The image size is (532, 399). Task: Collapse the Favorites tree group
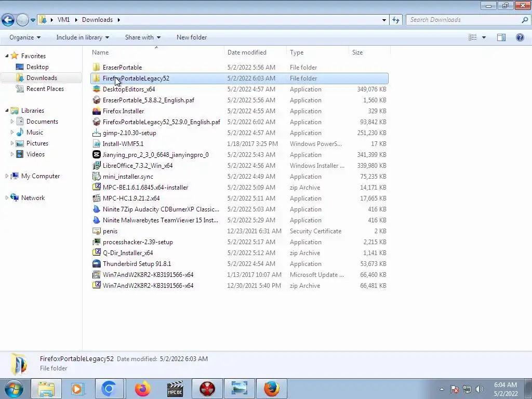click(x=7, y=56)
